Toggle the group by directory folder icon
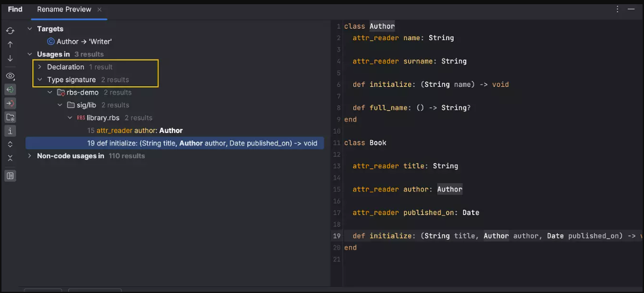Screen dimensions: 644x293 pyautogui.click(x=10, y=117)
